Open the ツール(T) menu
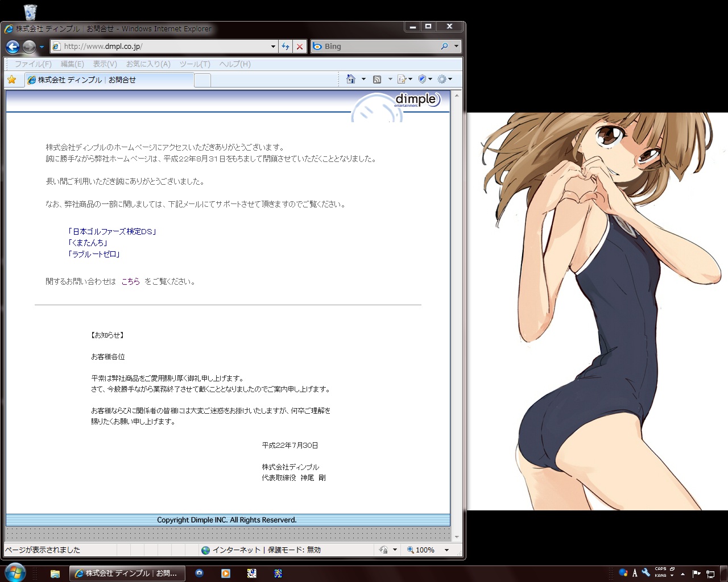 tap(195, 64)
